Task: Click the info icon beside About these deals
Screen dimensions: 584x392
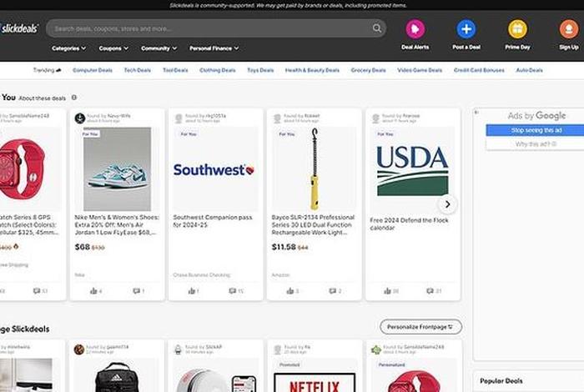Action: [x=74, y=98]
